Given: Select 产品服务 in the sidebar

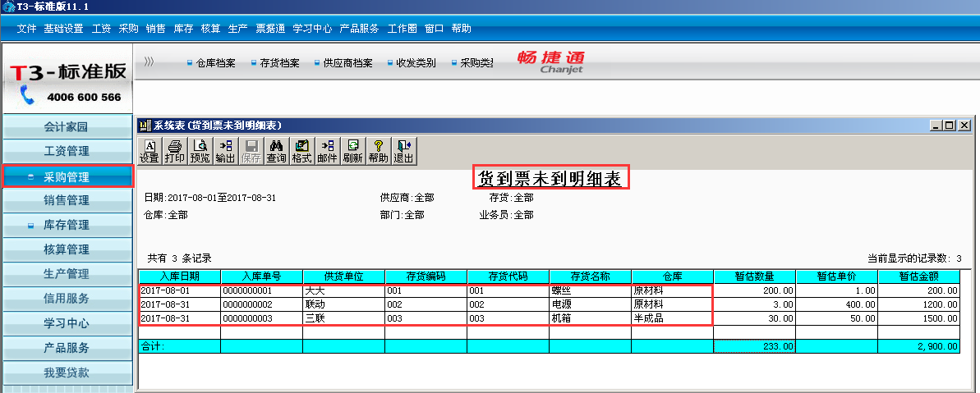Looking at the screenshot, I should click(67, 347).
